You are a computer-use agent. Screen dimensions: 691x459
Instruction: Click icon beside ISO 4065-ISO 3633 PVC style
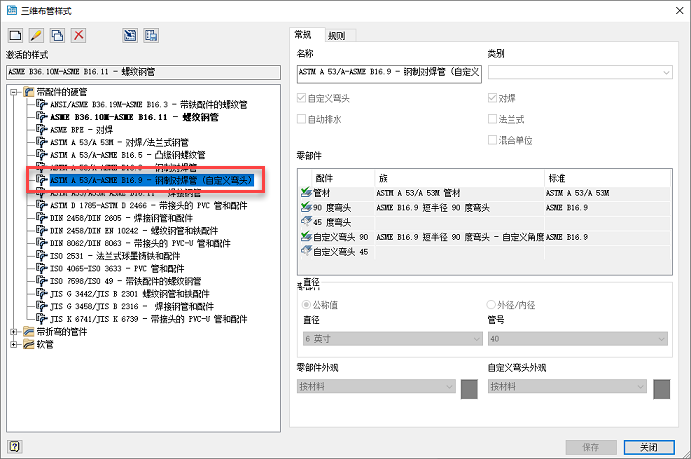pyautogui.click(x=42, y=268)
